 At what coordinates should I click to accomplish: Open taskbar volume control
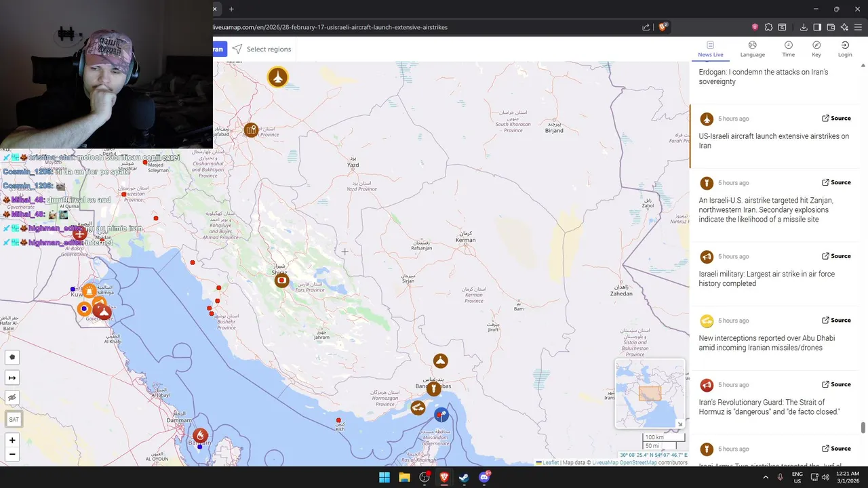coord(825,477)
